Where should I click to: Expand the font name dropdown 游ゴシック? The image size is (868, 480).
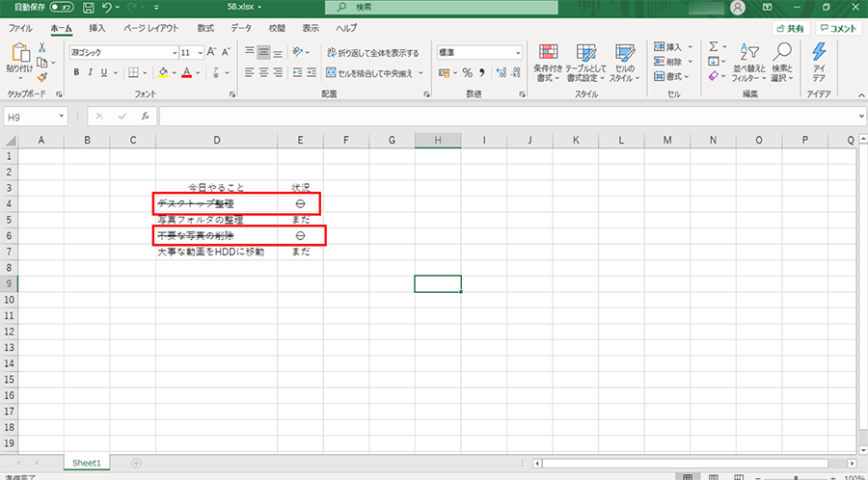(x=167, y=53)
